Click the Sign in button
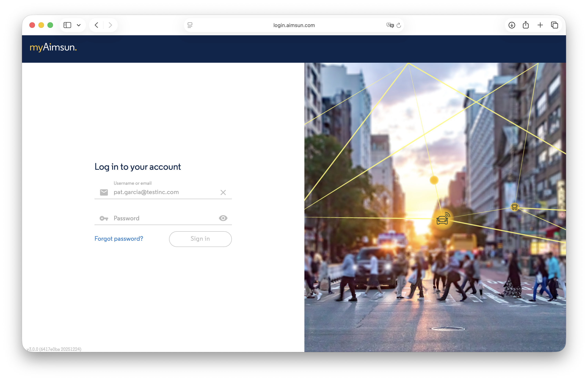This screenshot has width=588, height=381. coord(200,239)
